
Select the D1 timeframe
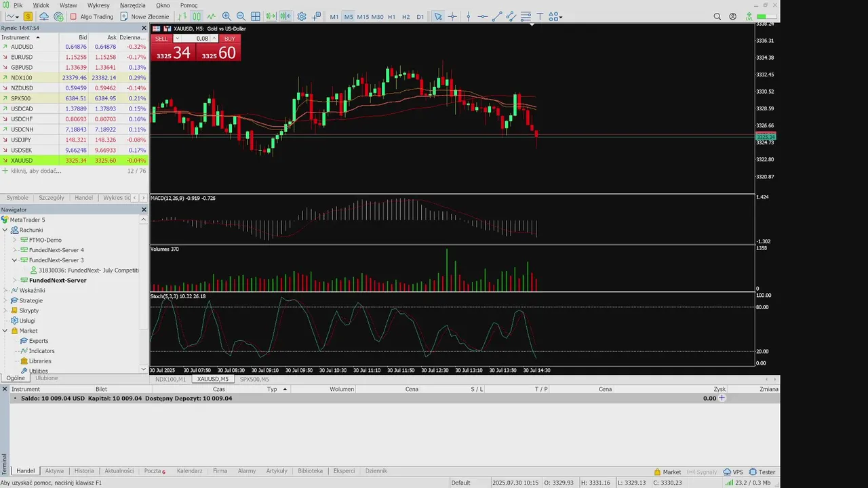420,17
